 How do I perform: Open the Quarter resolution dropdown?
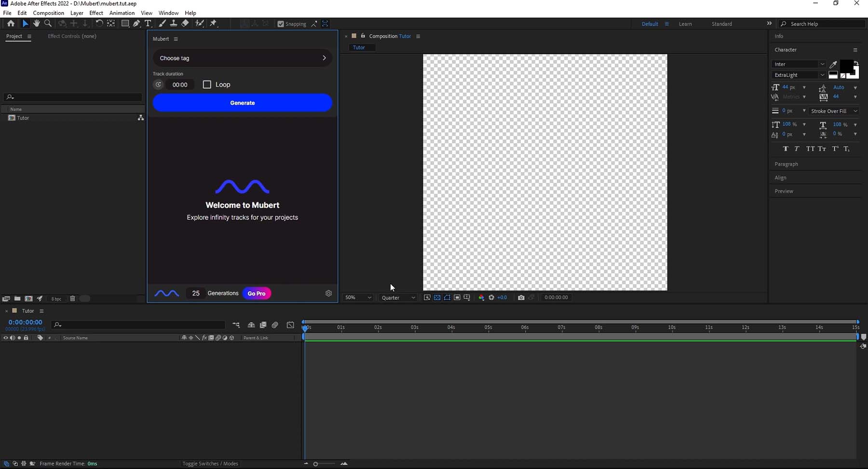coord(398,297)
